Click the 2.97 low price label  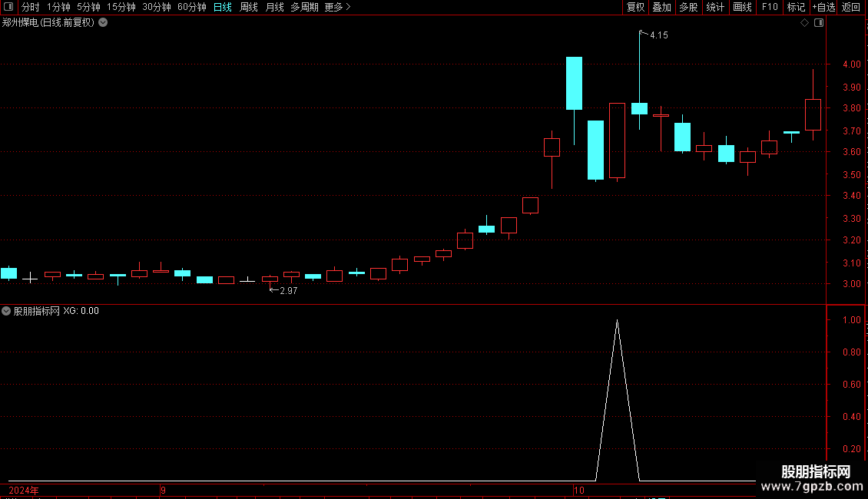pos(288,291)
